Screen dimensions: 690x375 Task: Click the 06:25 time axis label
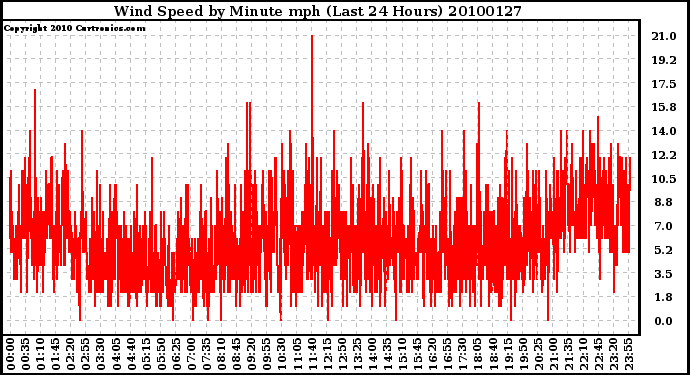[176, 355]
